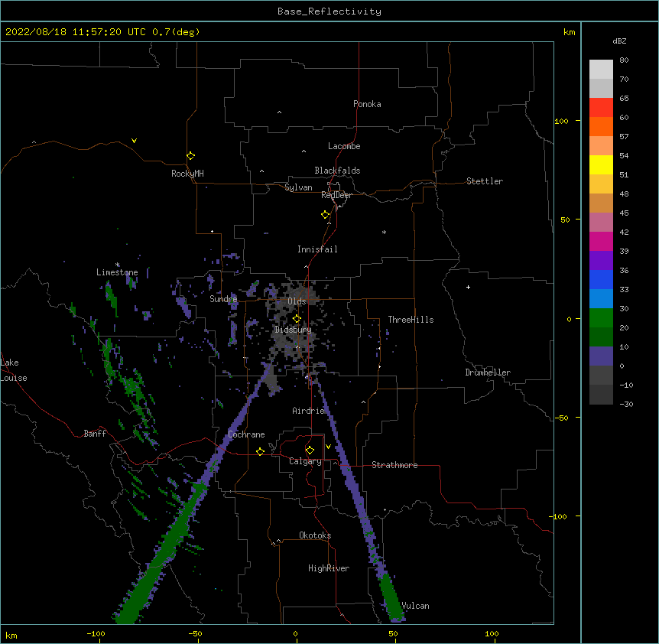The image size is (659, 644).
Task: Click the 80 value on dBZ legend
Action: point(624,60)
